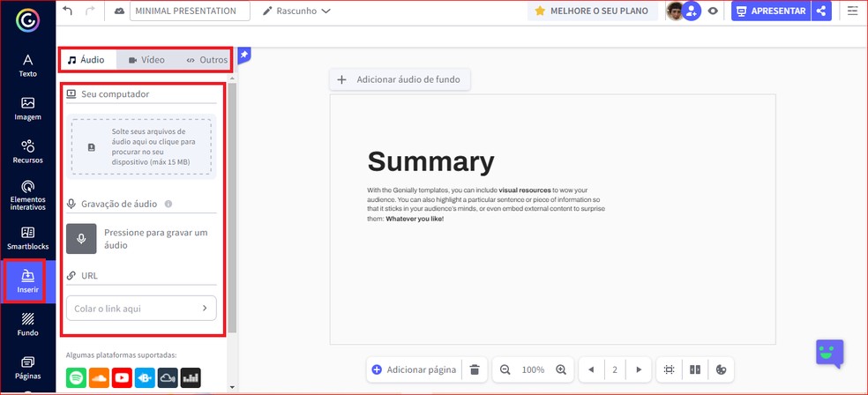Redo the last action
This screenshot has width=868, height=395.
tap(90, 11)
